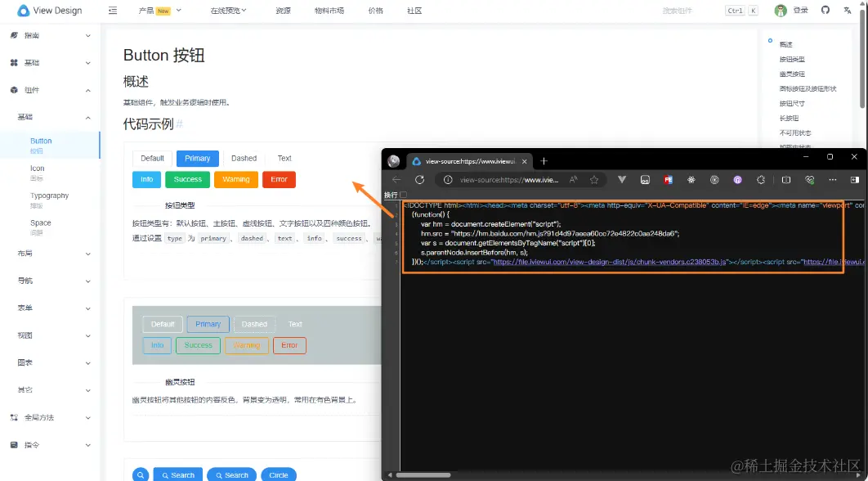Click the green Success button

pos(188,179)
